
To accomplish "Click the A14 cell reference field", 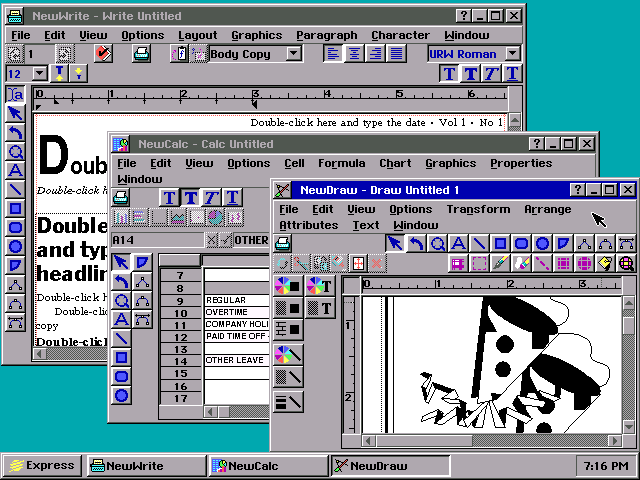I will pyautogui.click(x=157, y=240).
